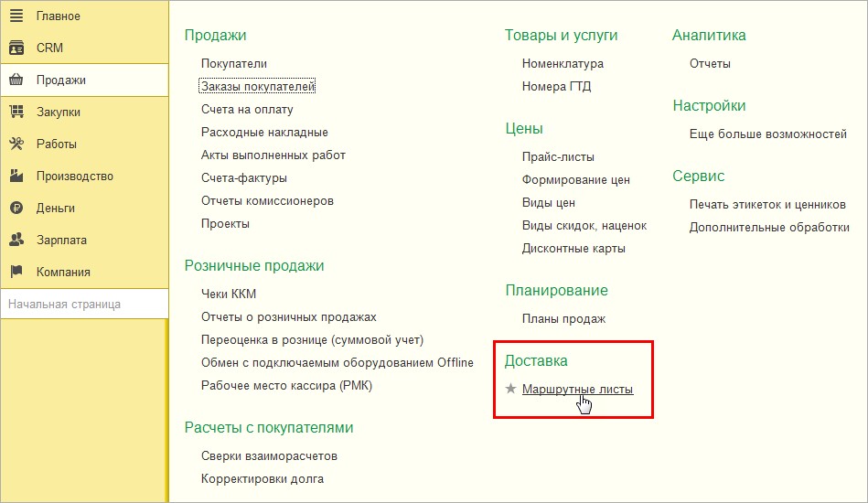Screen dimensions: 868x503
Task: Open Отчеты комиссионеров
Action: [x=267, y=201]
